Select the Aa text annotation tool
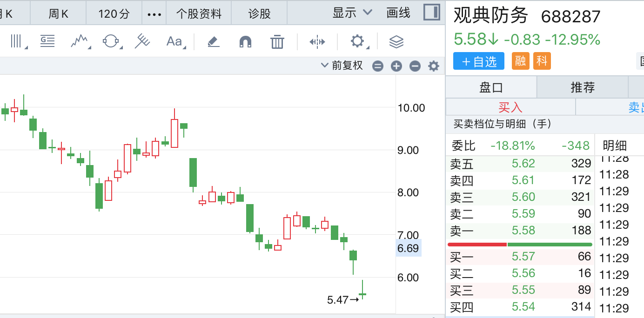 pyautogui.click(x=174, y=42)
